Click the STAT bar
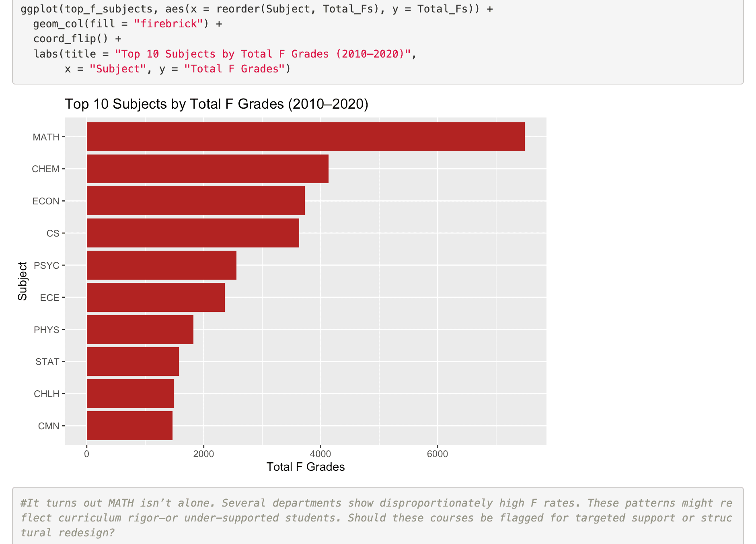This screenshot has width=756, height=544. pos(133,361)
